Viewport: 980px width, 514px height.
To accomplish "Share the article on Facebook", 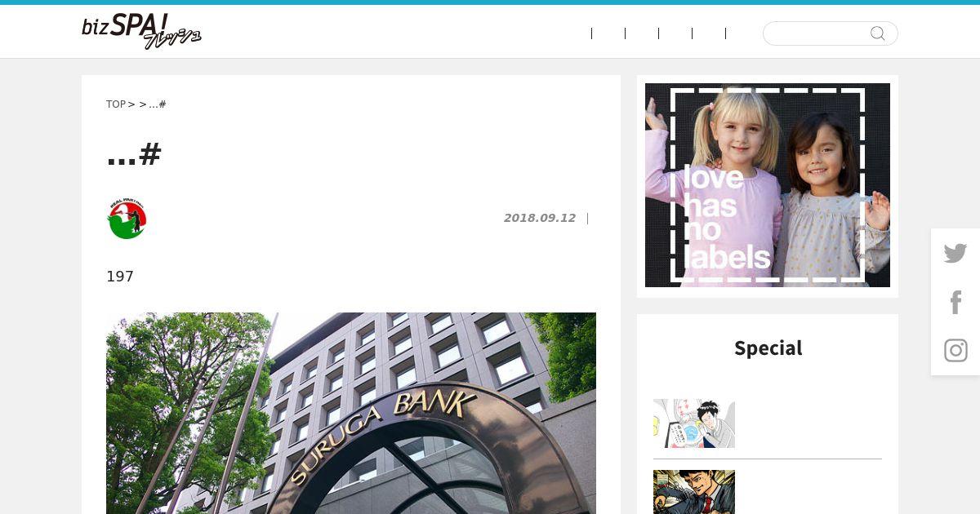I will pyautogui.click(x=955, y=302).
